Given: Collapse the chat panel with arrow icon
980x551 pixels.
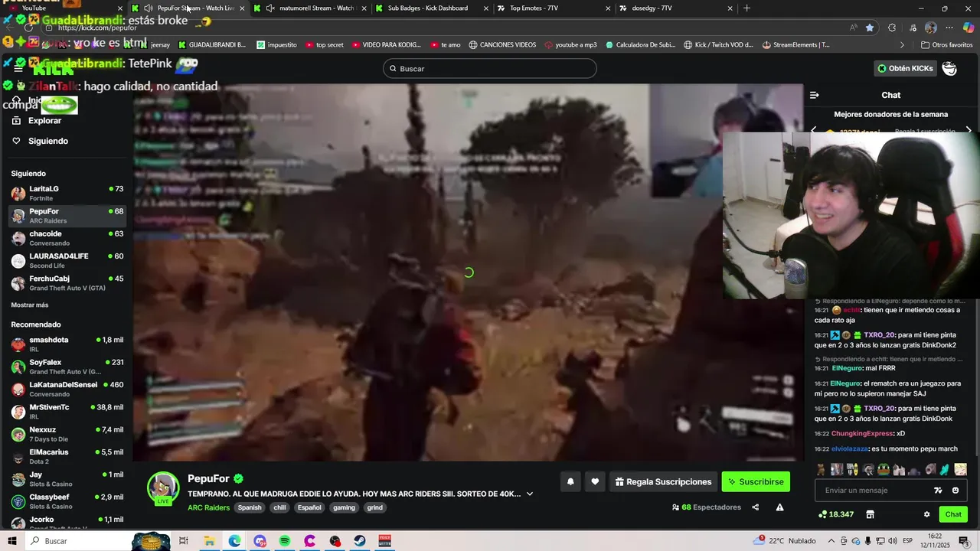Looking at the screenshot, I should [x=815, y=95].
